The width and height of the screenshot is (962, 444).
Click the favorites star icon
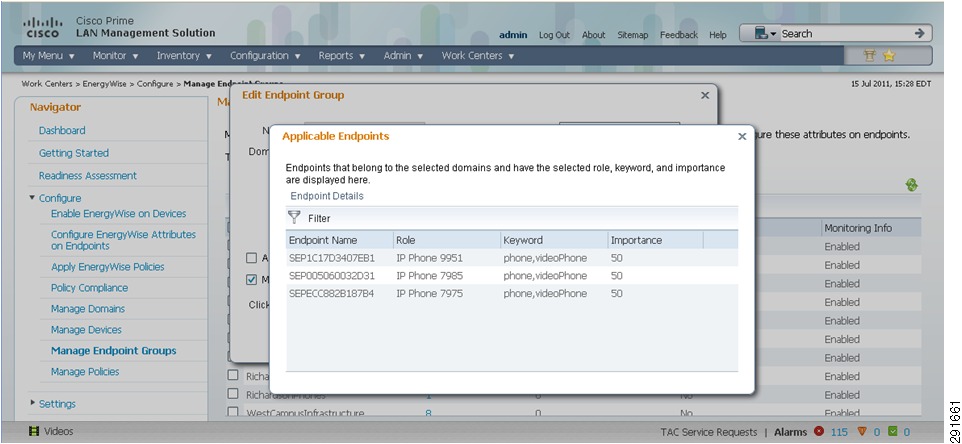point(888,56)
